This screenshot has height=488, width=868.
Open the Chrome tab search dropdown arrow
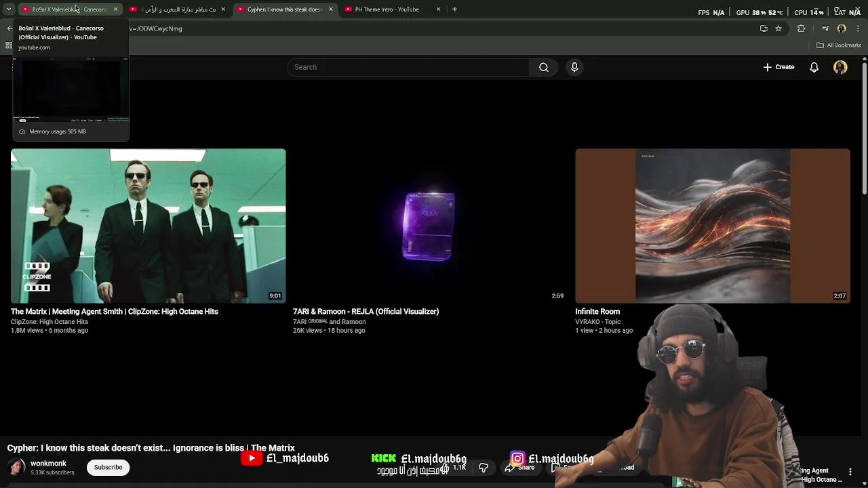(x=9, y=9)
